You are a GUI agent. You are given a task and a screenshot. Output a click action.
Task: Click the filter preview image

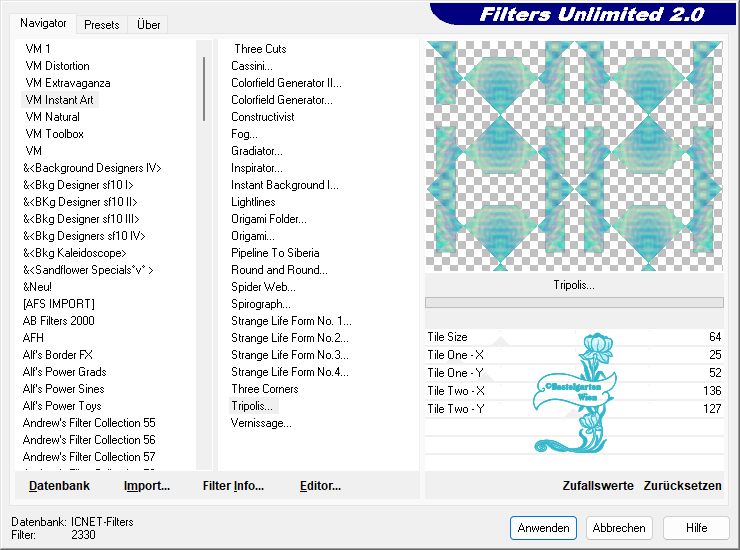[x=574, y=156]
